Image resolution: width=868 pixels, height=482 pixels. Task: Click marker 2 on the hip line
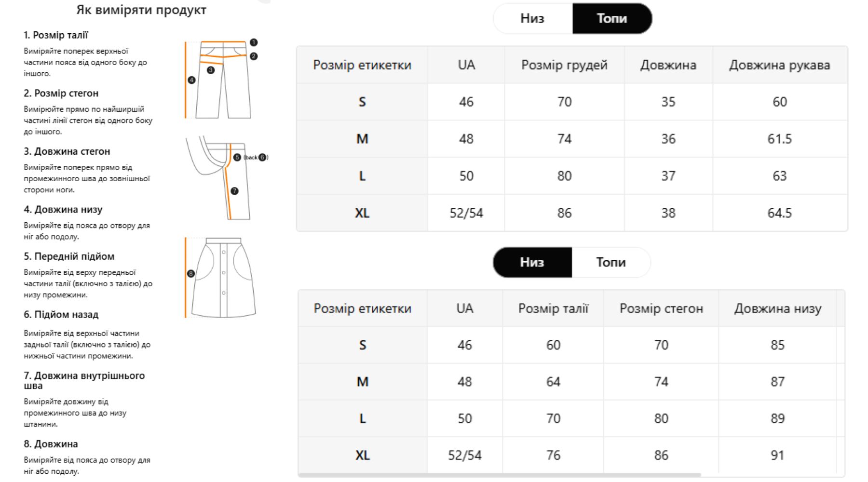tap(254, 56)
